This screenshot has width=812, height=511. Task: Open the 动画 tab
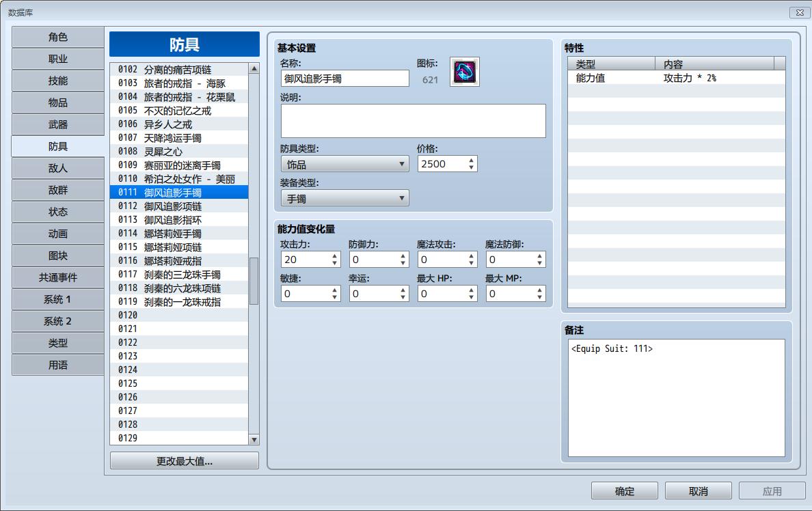(58, 234)
